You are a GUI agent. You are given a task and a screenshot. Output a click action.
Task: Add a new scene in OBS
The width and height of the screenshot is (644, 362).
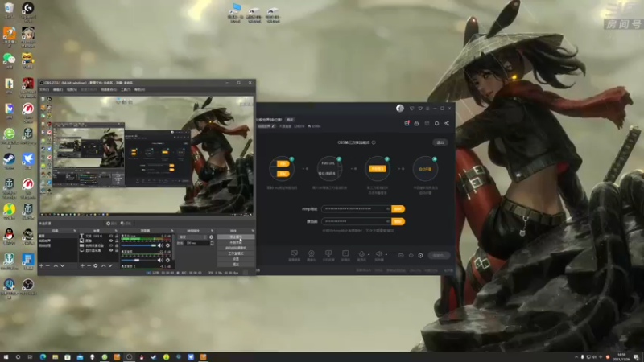[x=41, y=266]
